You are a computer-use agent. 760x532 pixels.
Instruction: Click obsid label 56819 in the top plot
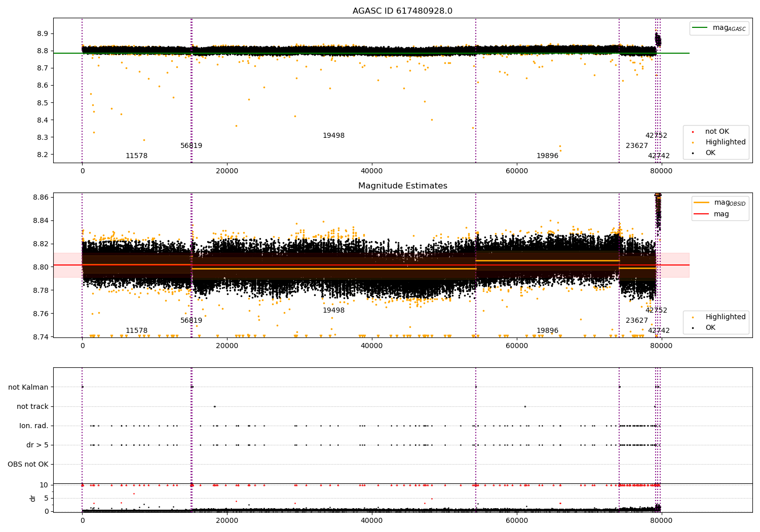(191, 146)
